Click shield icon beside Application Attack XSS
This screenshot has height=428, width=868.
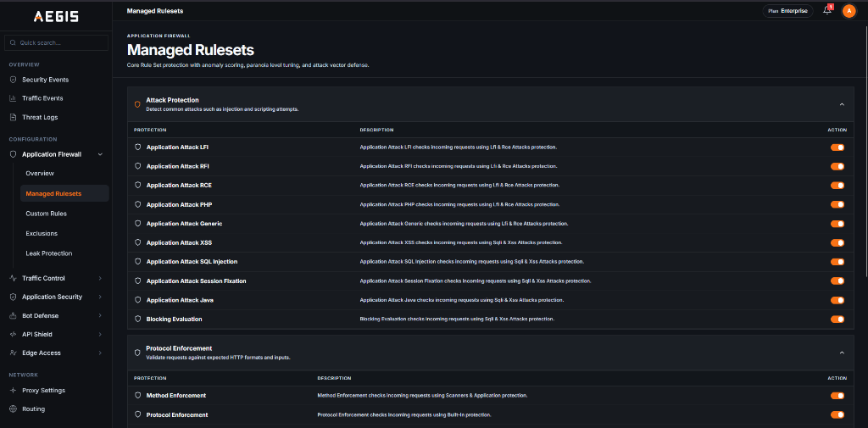pos(138,242)
